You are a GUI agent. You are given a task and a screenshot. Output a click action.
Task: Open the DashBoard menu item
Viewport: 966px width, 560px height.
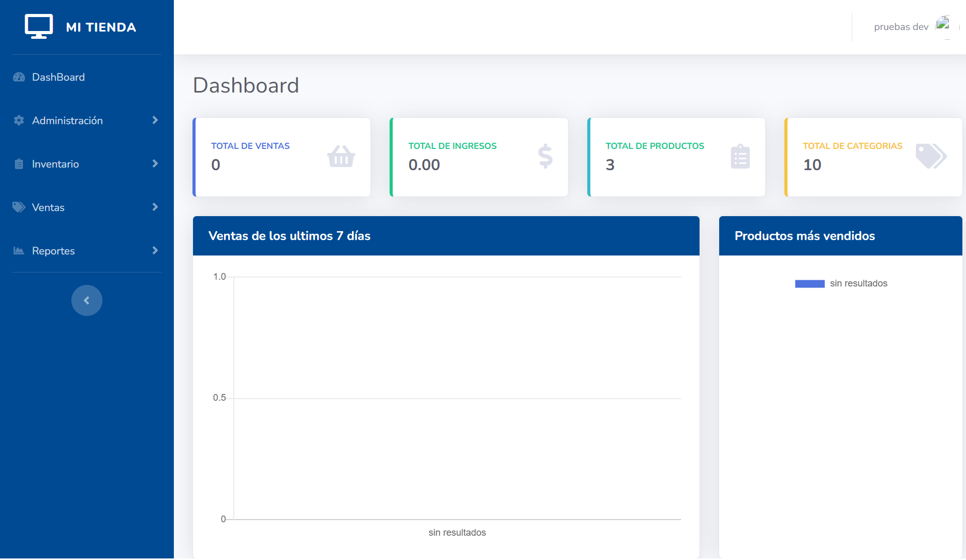58,77
